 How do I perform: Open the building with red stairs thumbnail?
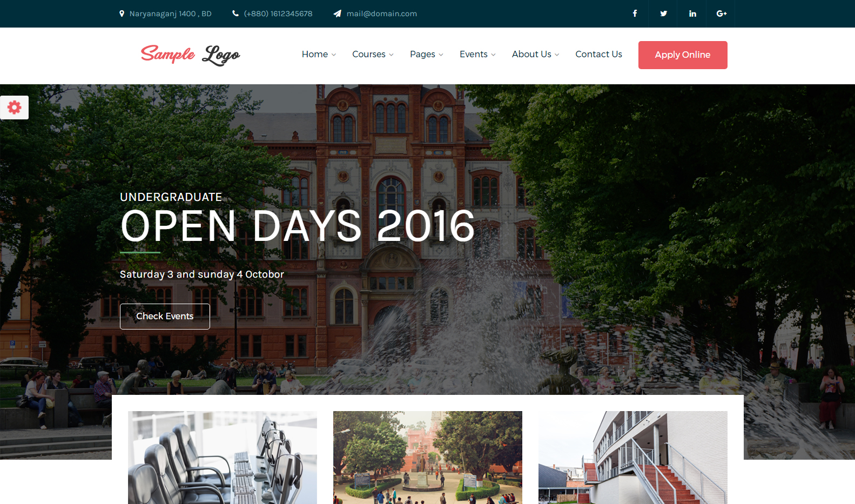(x=633, y=458)
